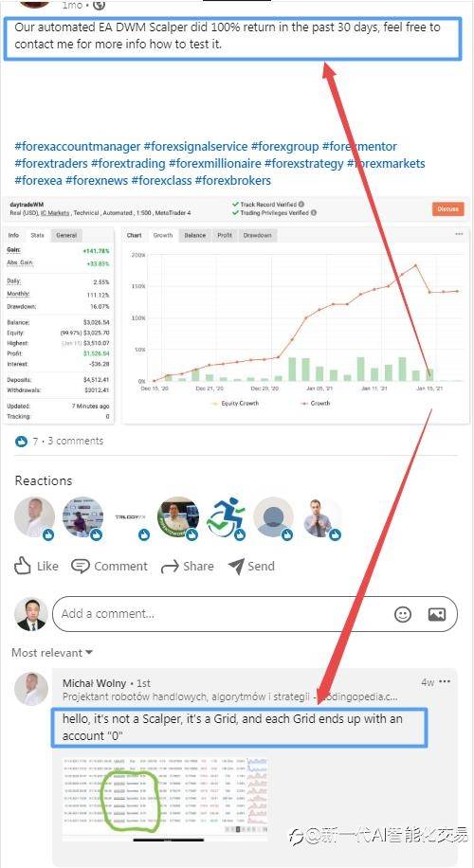
Task: Expand the Most relevant sort dropdown
Action: pyautogui.click(x=52, y=653)
